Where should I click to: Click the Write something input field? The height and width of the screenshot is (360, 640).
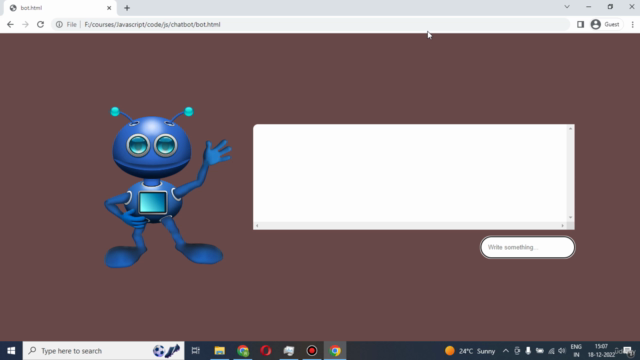pos(527,247)
